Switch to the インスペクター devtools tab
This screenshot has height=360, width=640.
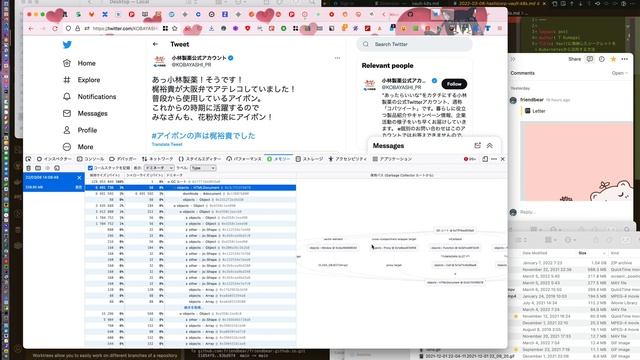tap(54, 159)
